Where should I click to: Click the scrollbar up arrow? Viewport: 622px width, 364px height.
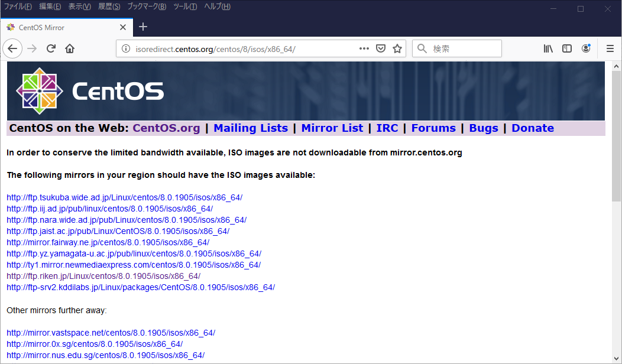[x=617, y=66]
